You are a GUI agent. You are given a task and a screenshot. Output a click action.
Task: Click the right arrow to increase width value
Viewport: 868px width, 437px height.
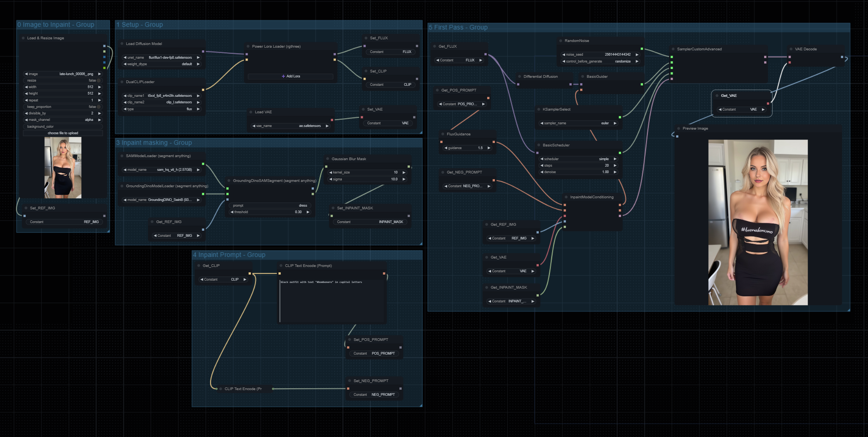pyautogui.click(x=100, y=87)
